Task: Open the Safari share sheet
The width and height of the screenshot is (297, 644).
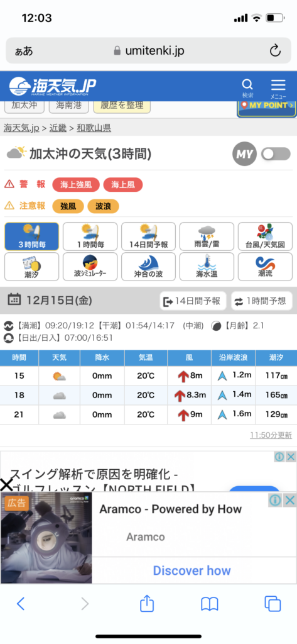Action: [x=147, y=603]
